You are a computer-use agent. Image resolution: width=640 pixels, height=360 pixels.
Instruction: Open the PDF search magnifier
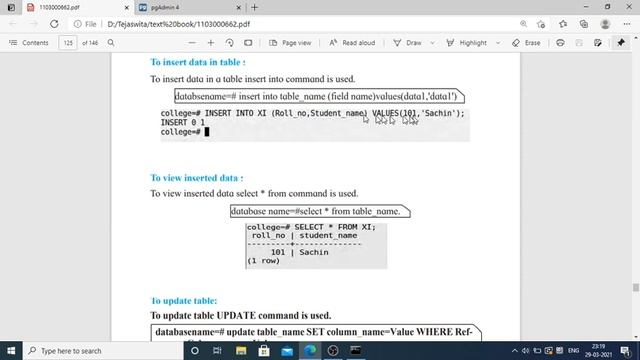coord(111,42)
